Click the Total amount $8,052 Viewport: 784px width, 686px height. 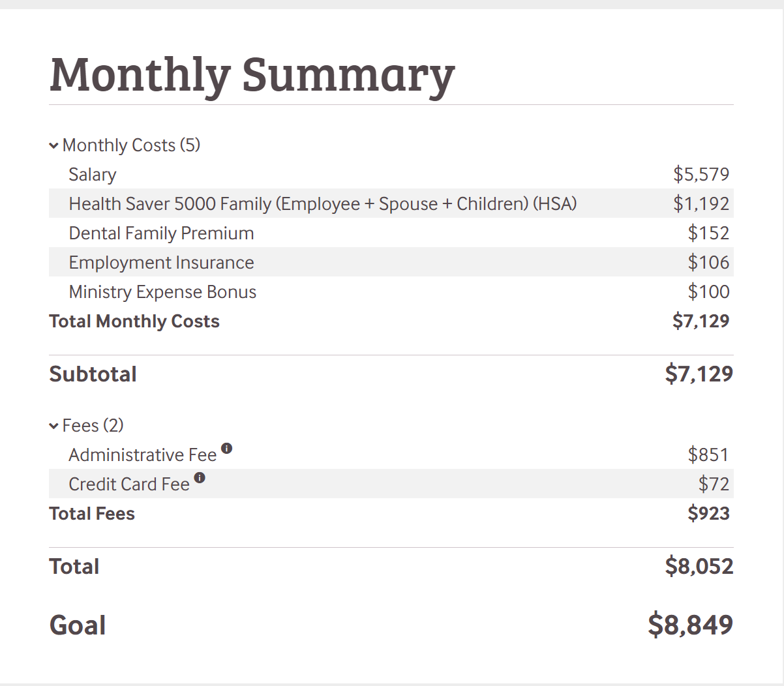(699, 567)
